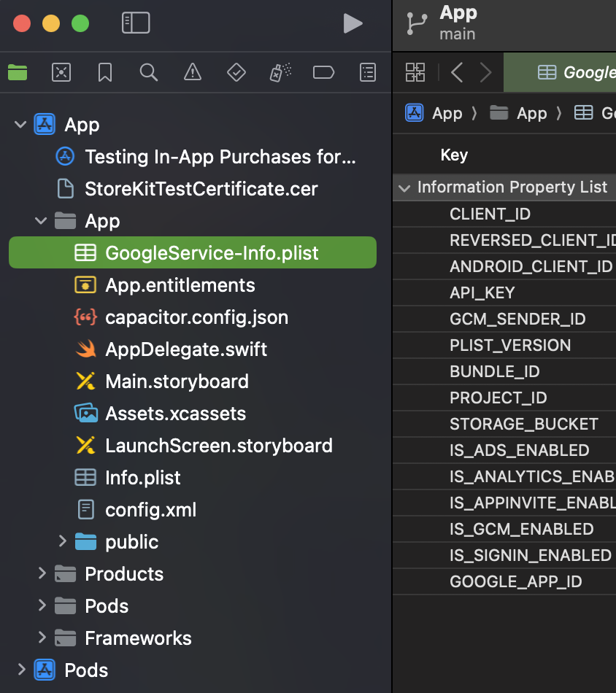
Task: Select the API_KEY property row
Action: [x=482, y=293]
